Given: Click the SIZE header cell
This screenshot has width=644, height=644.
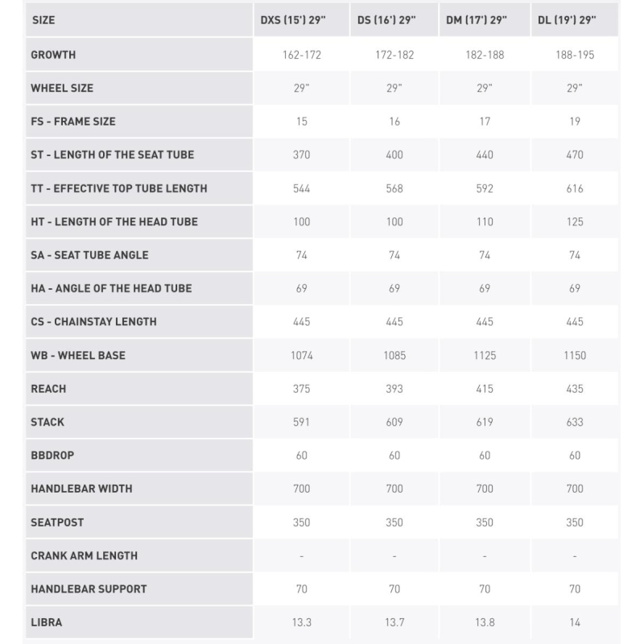Looking at the screenshot, I should pos(43,20).
